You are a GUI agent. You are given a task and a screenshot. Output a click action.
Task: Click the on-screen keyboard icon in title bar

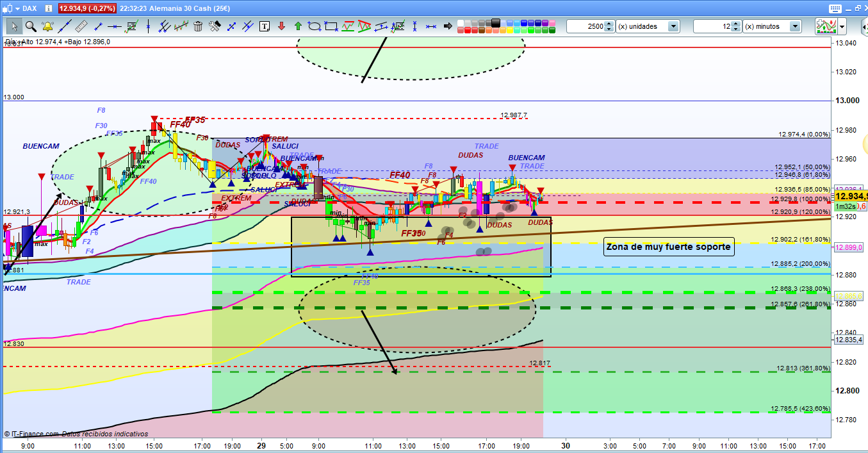point(833,8)
